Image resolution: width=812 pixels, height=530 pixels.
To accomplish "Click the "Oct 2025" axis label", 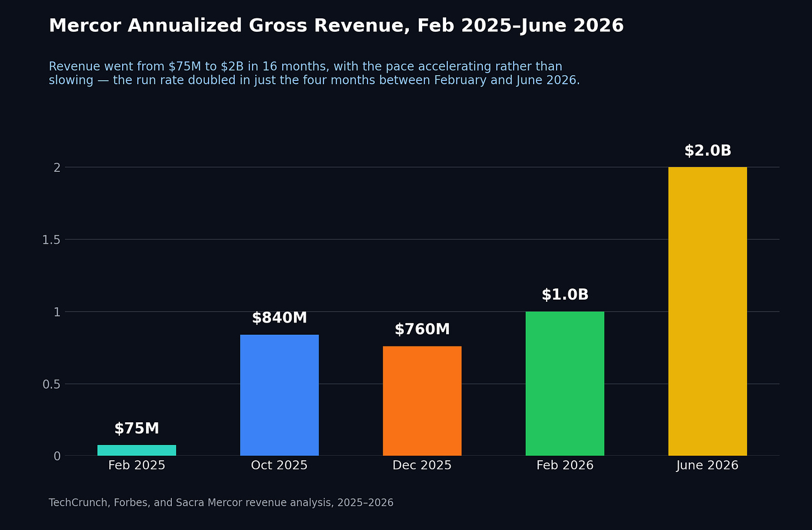I will click(x=279, y=465).
